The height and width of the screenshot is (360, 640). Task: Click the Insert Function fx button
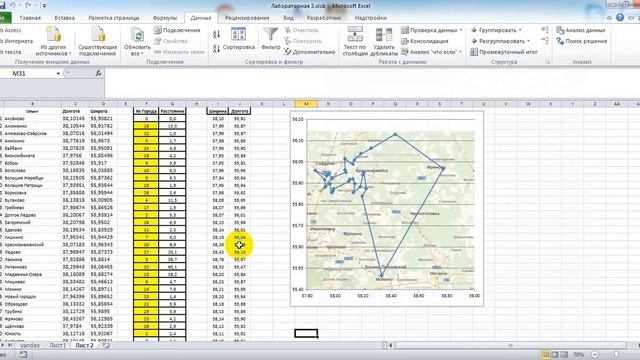coord(98,73)
